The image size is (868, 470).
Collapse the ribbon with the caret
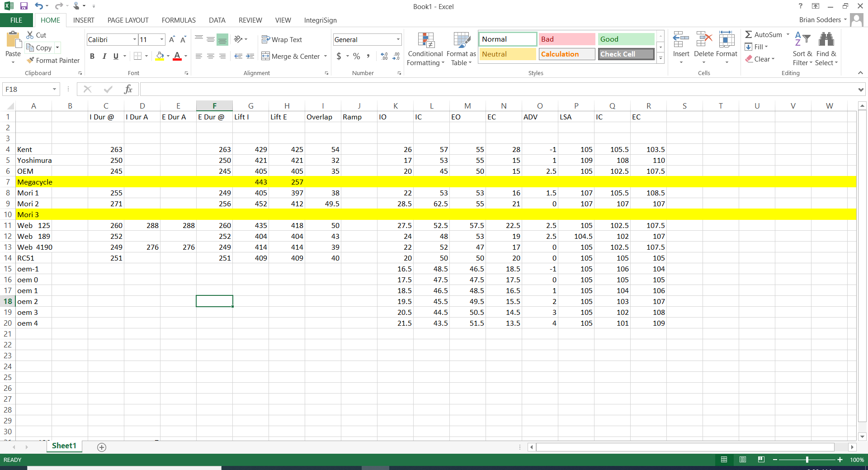tap(860, 73)
